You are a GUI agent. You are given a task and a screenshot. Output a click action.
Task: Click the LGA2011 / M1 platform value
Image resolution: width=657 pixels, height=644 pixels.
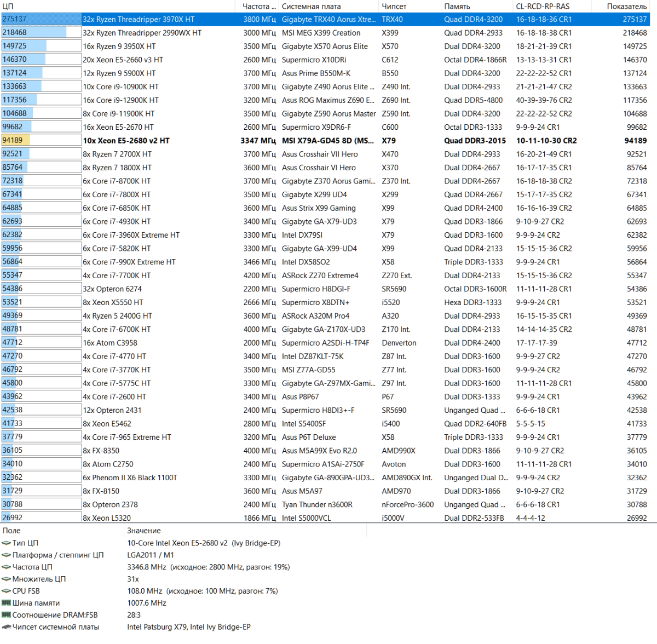coord(151,555)
